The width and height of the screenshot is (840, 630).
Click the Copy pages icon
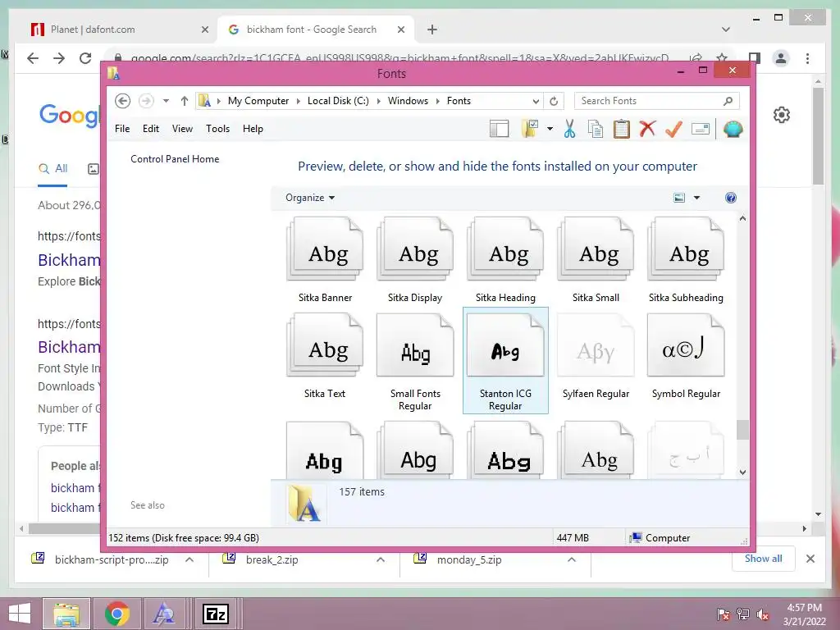point(596,129)
